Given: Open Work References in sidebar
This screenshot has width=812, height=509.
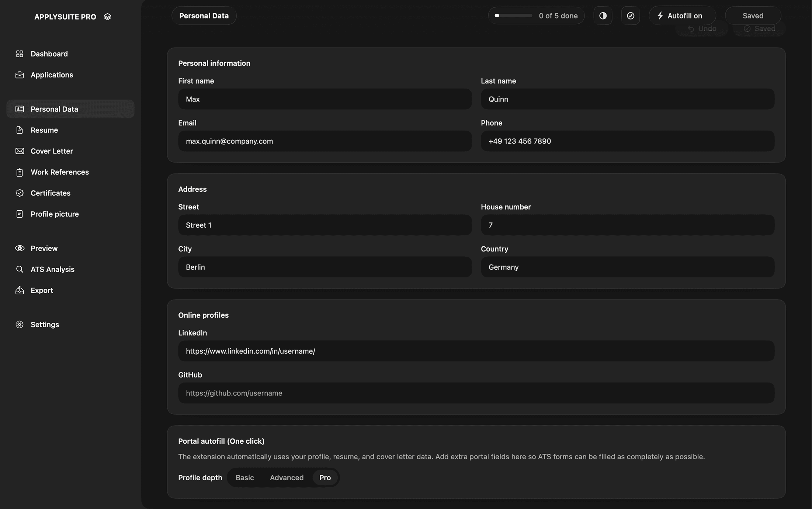Looking at the screenshot, I should pos(60,172).
